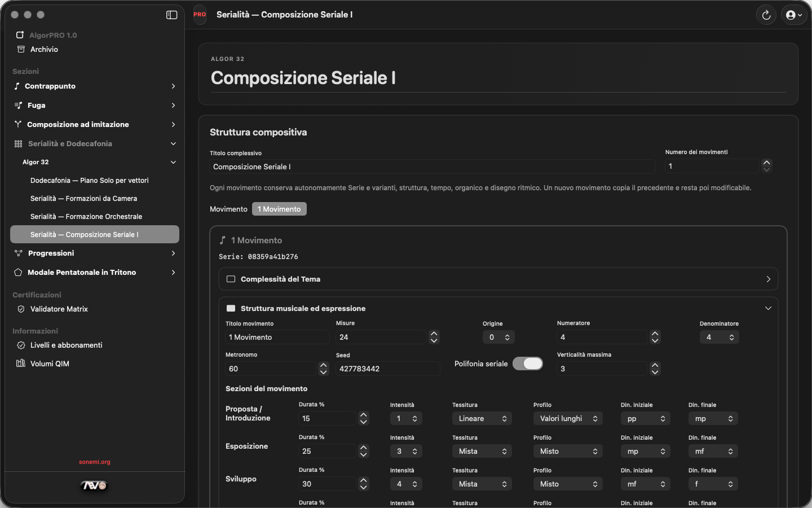The width and height of the screenshot is (812, 508).
Task: Select the 1 Movimento tab
Action: [x=279, y=209]
